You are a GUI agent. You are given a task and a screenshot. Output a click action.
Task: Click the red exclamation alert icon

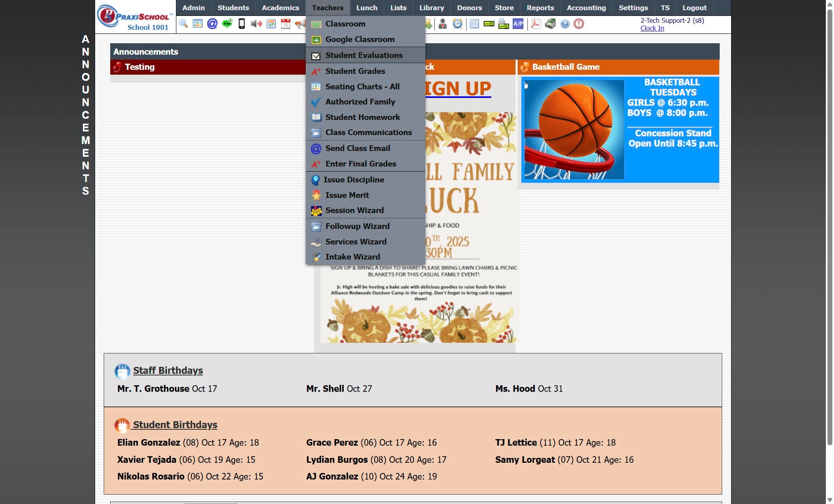[578, 24]
